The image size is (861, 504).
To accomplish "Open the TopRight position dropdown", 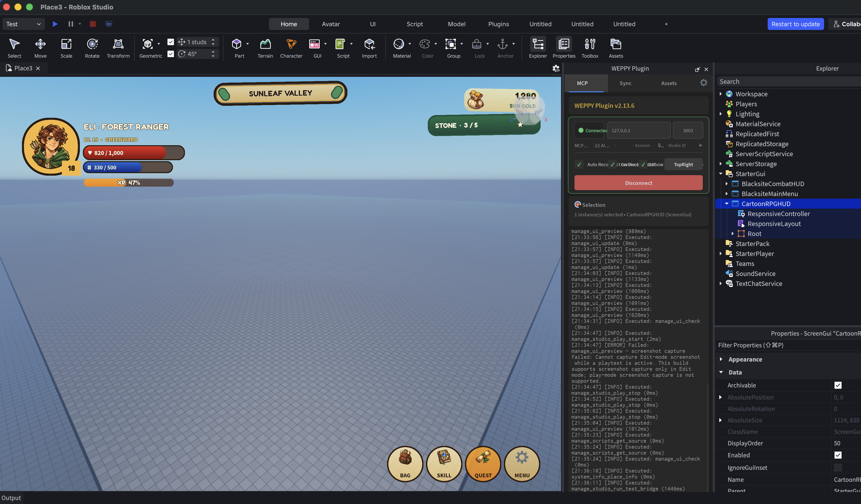I will click(x=683, y=164).
